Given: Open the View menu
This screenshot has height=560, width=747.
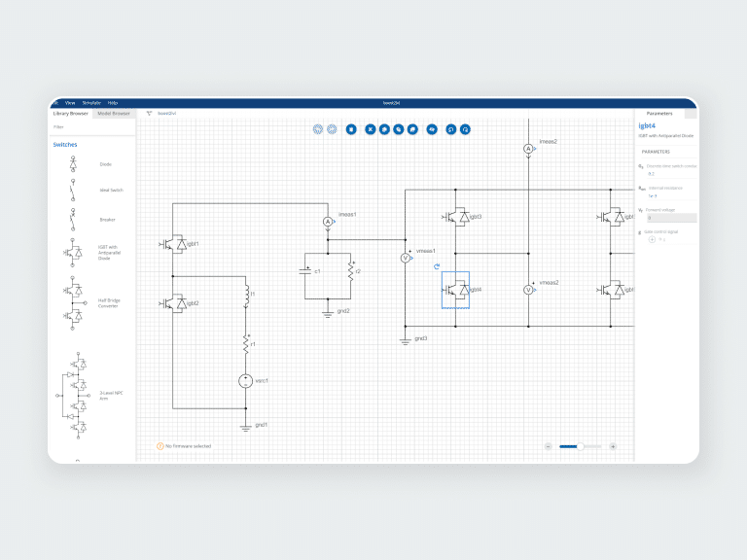Looking at the screenshot, I should coord(70,103).
